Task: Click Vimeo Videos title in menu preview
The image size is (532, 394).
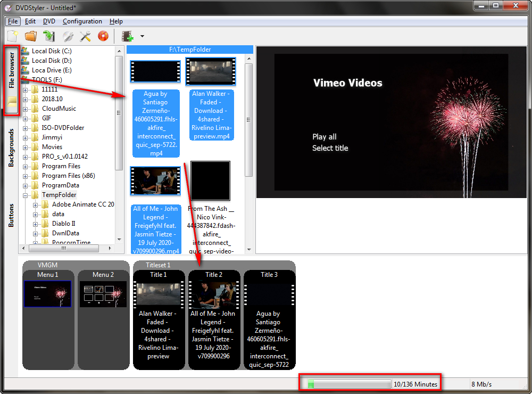Action: [x=348, y=83]
